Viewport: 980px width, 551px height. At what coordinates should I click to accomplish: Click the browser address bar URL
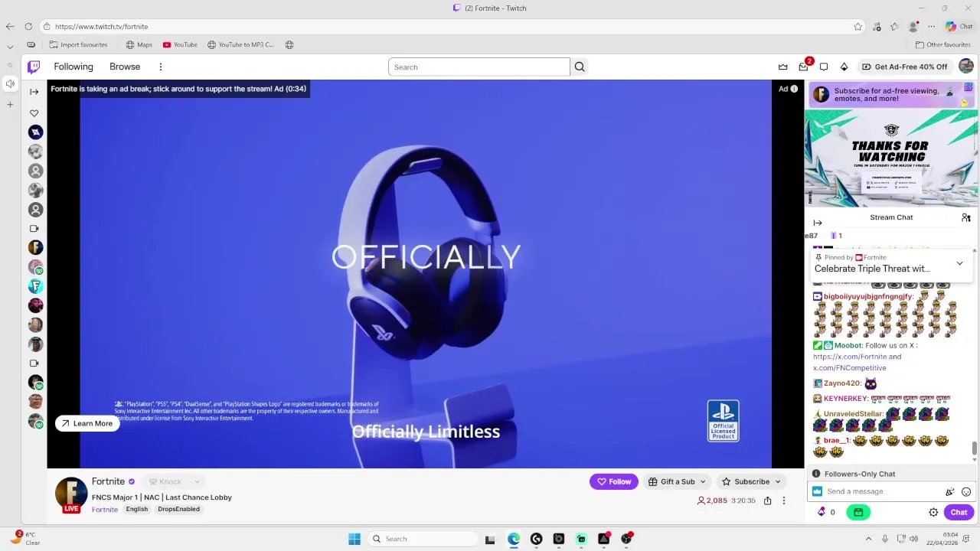click(x=101, y=27)
